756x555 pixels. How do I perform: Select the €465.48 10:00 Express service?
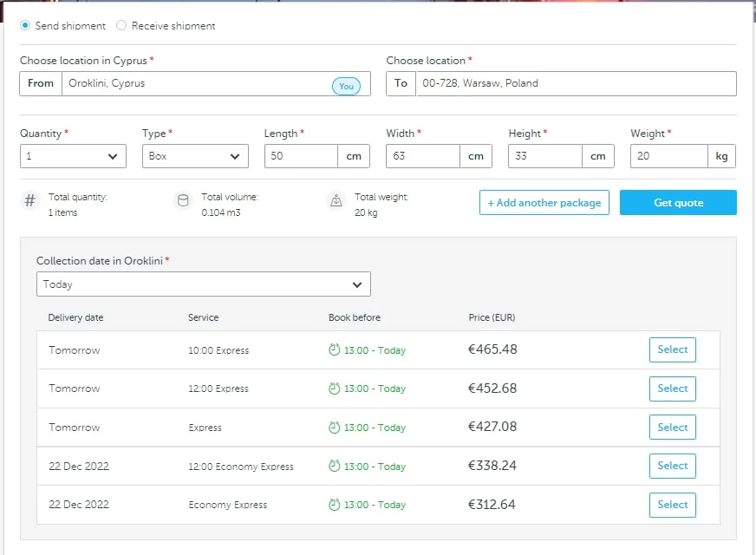672,349
